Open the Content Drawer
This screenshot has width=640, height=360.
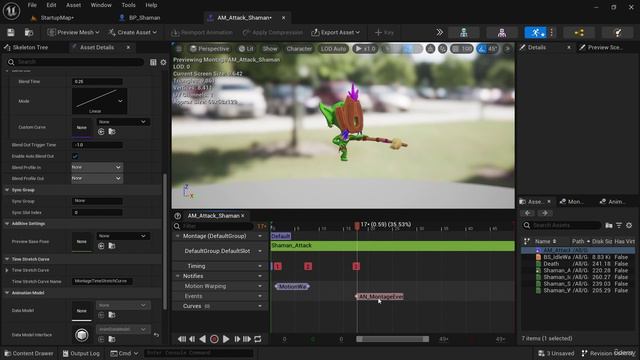29,353
